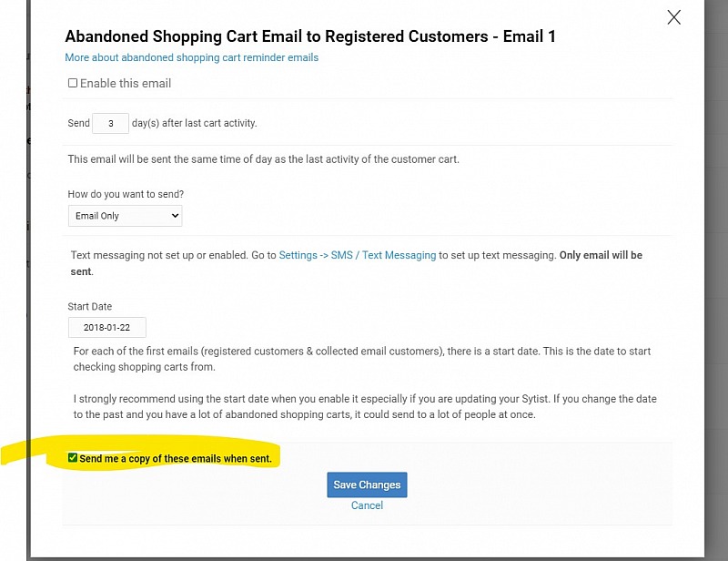Focus the days number field showing 3
This screenshot has width=728, height=561.
click(110, 124)
